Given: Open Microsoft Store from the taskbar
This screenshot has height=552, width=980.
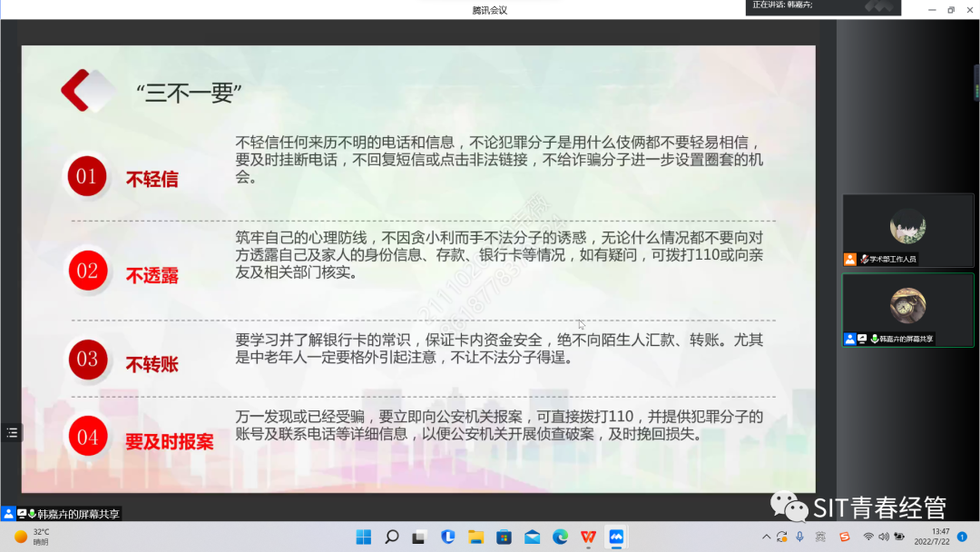Looking at the screenshot, I should [504, 537].
